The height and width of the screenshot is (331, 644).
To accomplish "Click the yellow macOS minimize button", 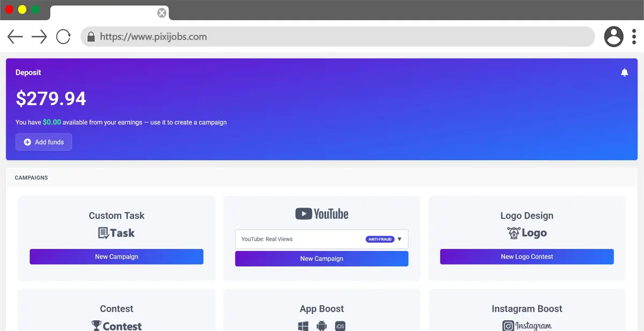I will click(22, 10).
